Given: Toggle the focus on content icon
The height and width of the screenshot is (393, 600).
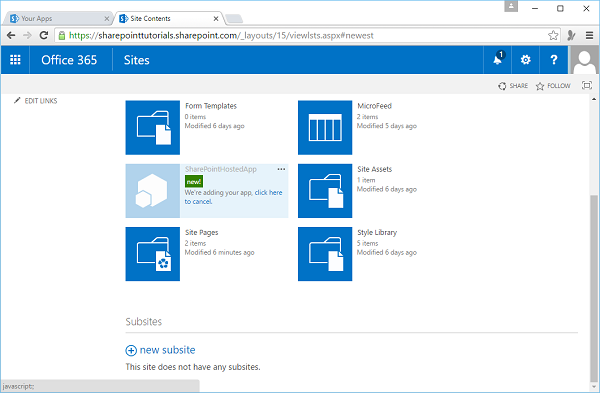Looking at the screenshot, I should pyautogui.click(x=587, y=85).
